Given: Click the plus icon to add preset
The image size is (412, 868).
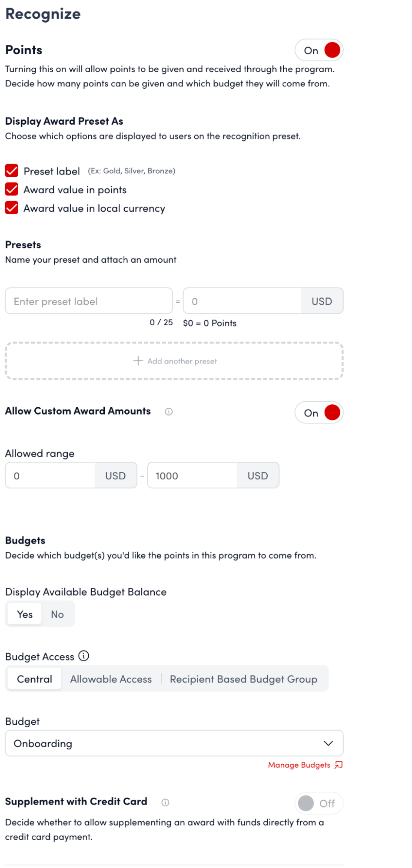Looking at the screenshot, I should click(x=138, y=361).
